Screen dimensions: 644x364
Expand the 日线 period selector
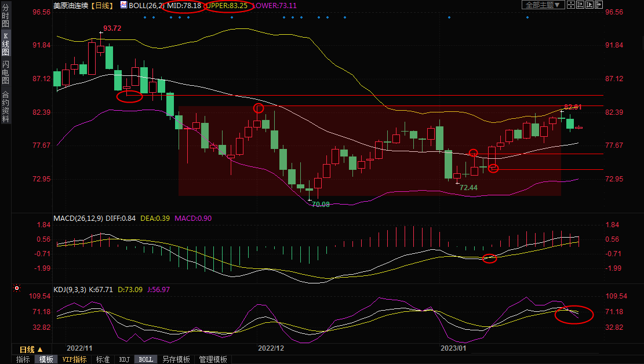(31, 350)
